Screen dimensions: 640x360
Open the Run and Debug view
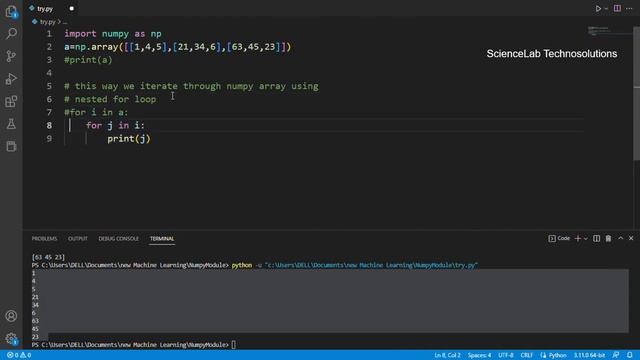tap(11, 79)
